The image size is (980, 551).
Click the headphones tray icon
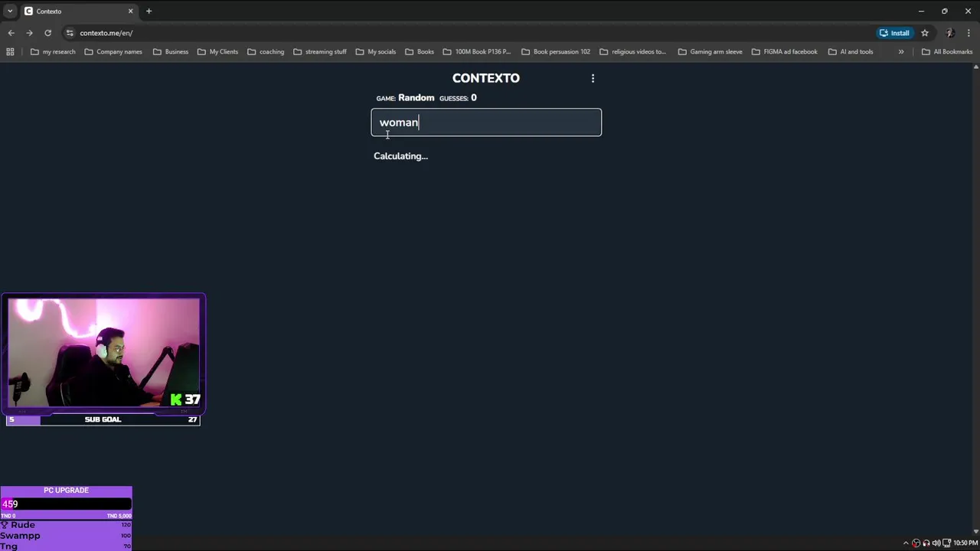(926, 543)
